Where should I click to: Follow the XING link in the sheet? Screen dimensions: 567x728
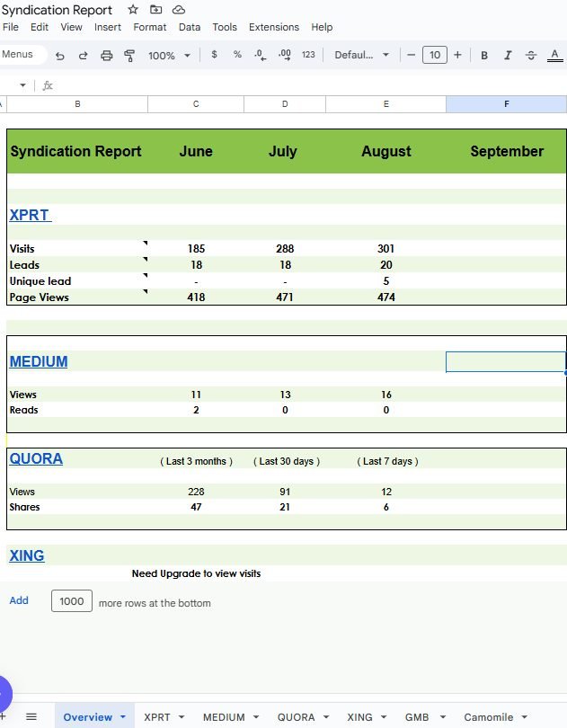27,555
